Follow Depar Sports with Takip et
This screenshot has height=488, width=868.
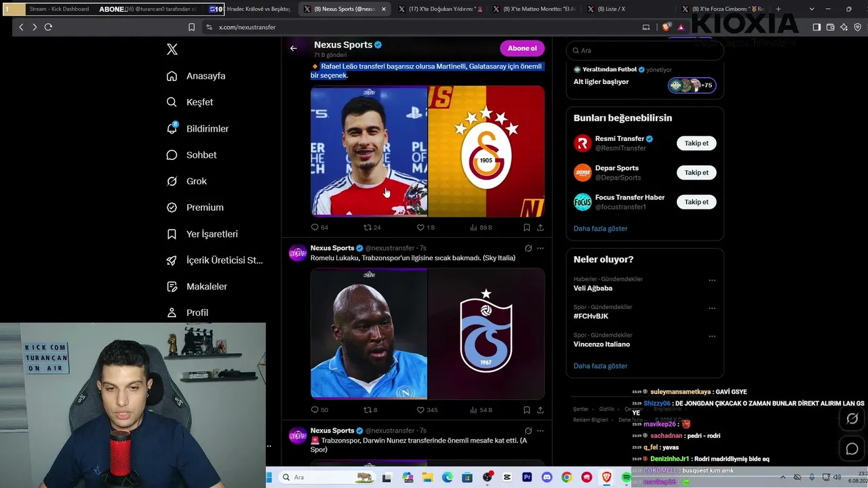coord(696,172)
